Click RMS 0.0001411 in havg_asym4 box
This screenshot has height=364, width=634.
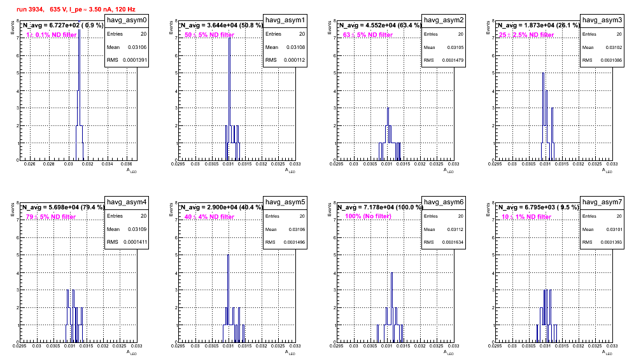click(x=127, y=242)
